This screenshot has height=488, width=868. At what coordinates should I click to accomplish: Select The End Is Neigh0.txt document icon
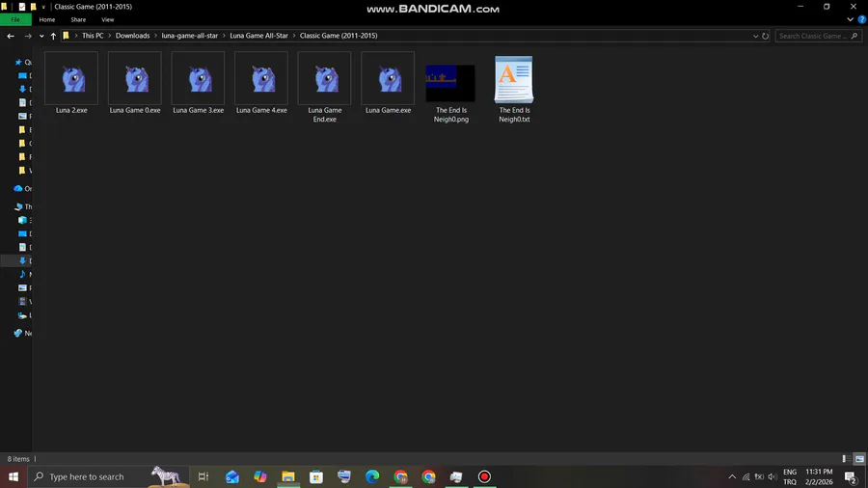pyautogui.click(x=514, y=79)
